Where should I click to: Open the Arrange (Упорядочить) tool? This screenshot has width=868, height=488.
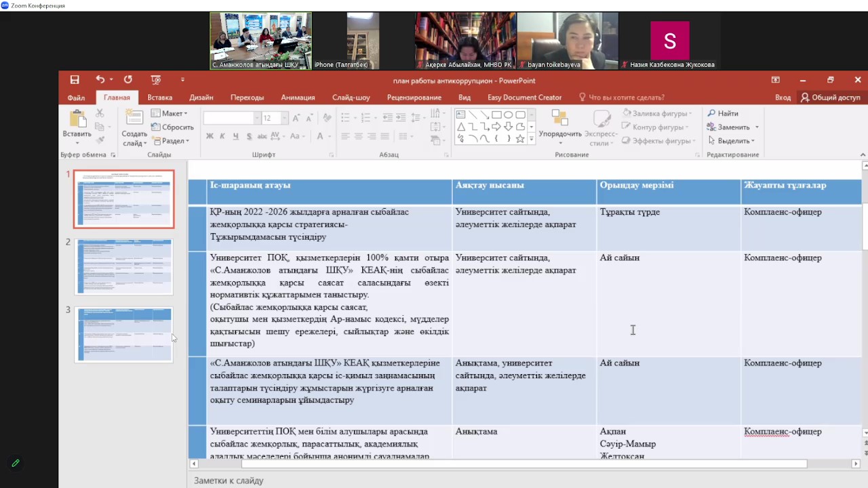coord(560,126)
